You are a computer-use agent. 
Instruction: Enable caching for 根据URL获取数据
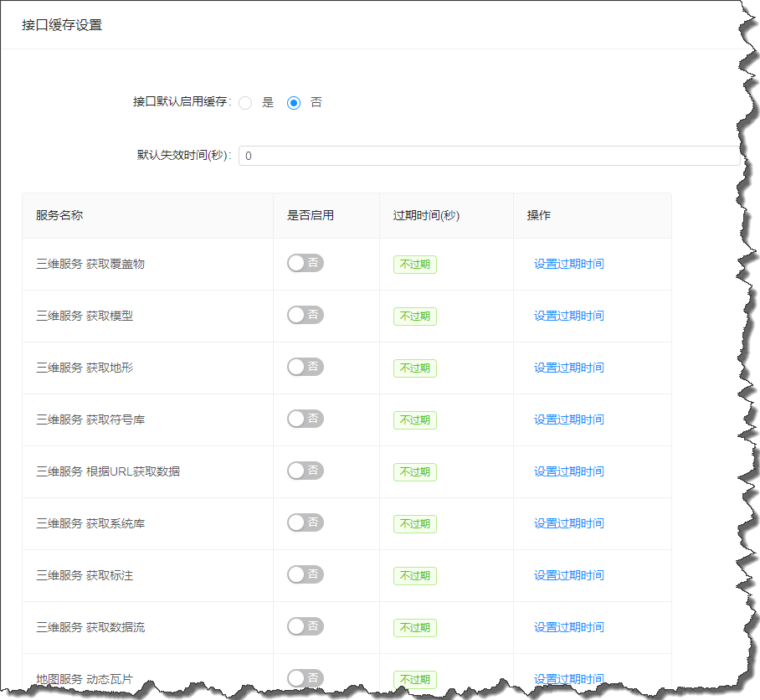(305, 471)
